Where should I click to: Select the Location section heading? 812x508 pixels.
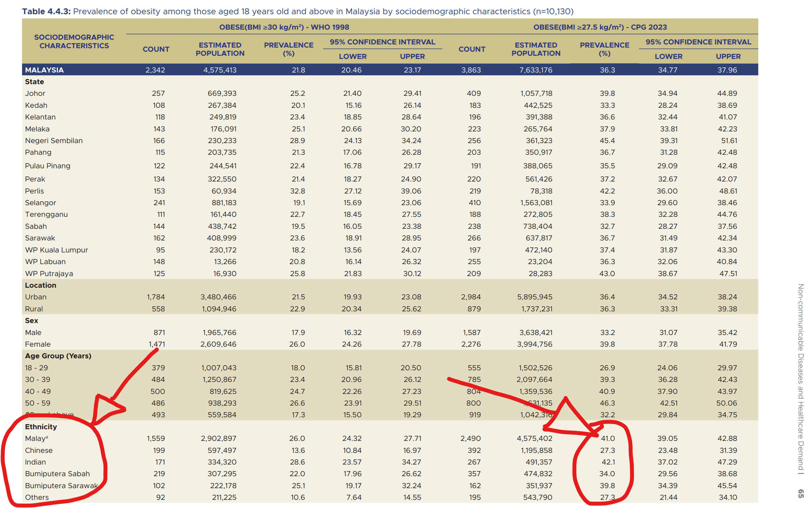[x=41, y=285]
